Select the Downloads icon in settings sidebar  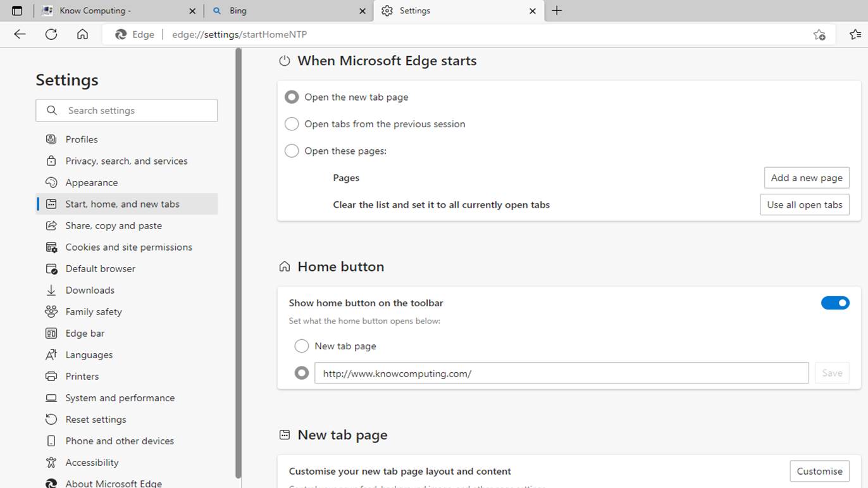click(51, 290)
